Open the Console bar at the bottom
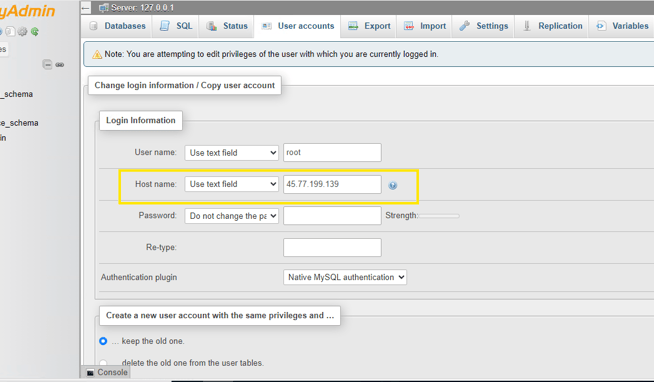Image resolution: width=654 pixels, height=382 pixels. coord(107,372)
